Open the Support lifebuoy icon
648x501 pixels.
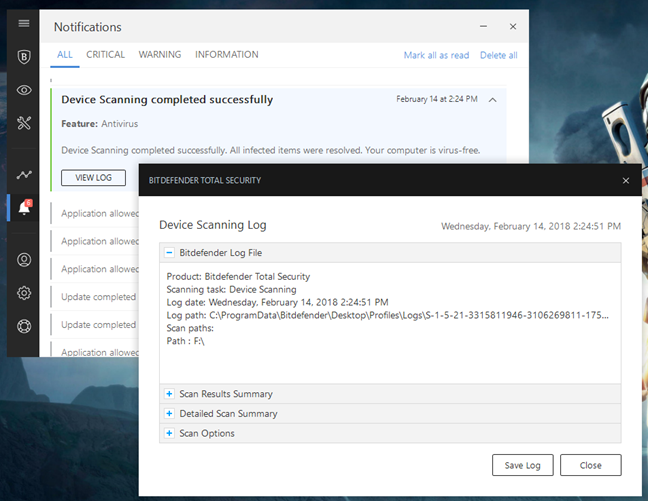pos(24,326)
